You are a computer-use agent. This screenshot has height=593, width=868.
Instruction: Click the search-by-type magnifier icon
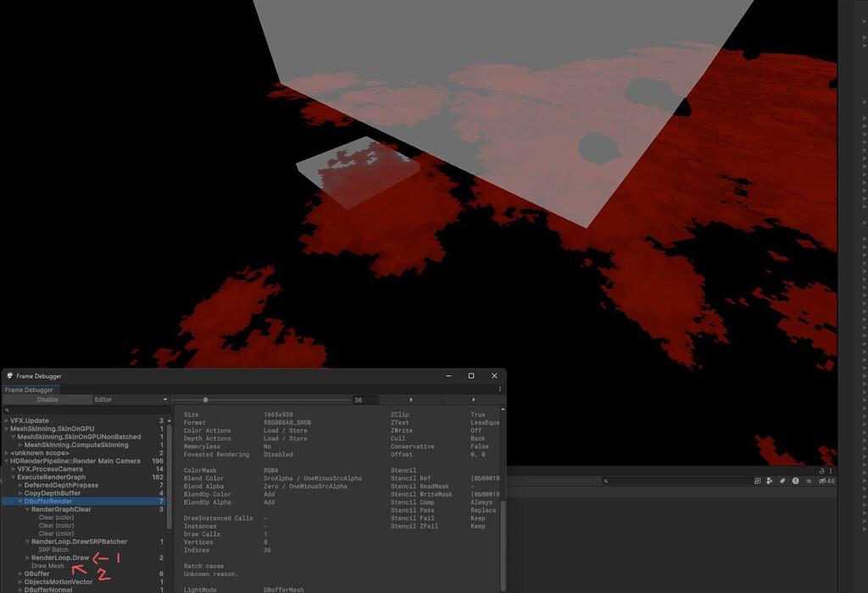[x=757, y=480]
